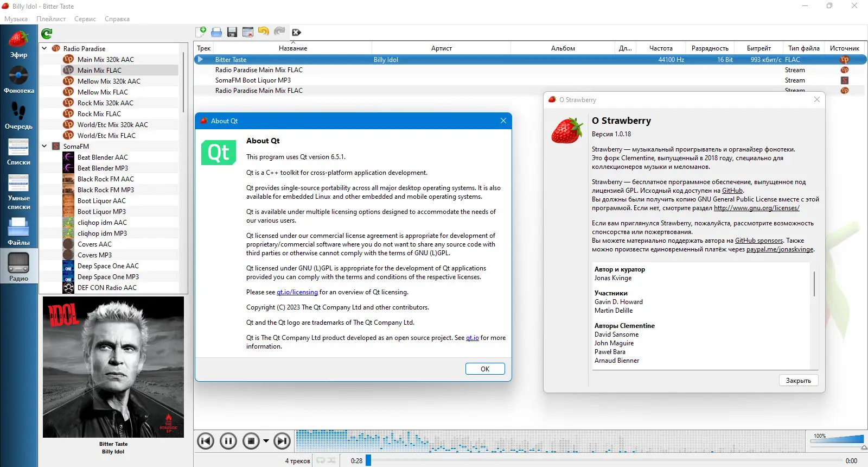Select the Main Mix FLAC station
The image size is (868, 467).
tap(99, 70)
